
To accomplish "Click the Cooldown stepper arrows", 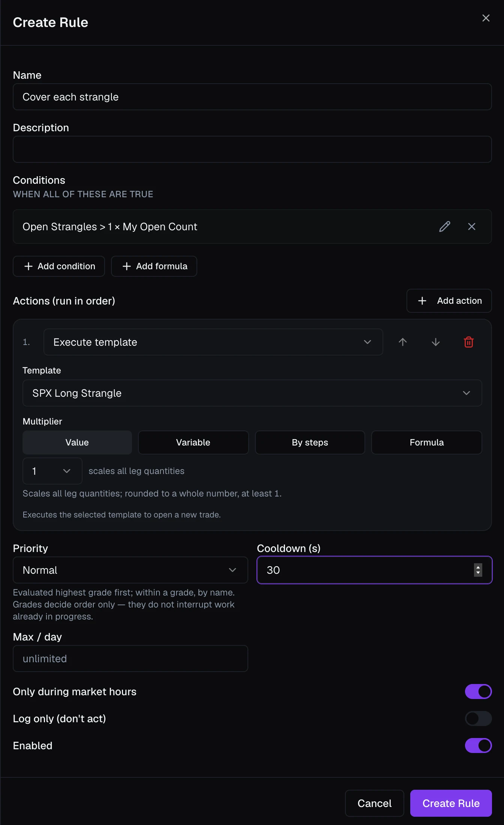I will pyautogui.click(x=478, y=570).
